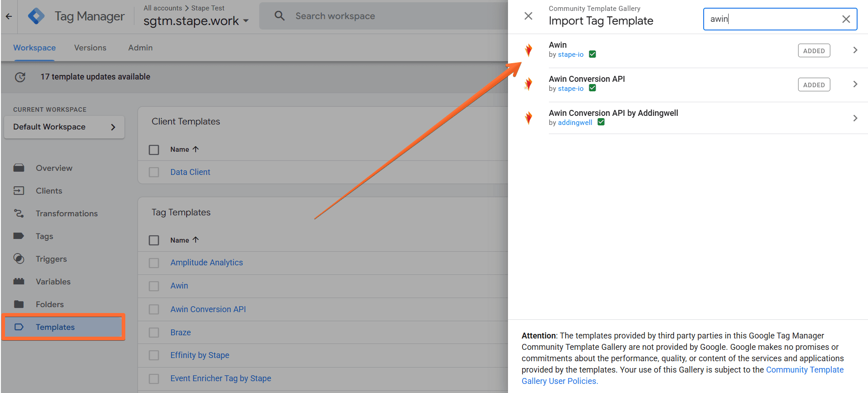Click the back arrow icon

tap(9, 16)
